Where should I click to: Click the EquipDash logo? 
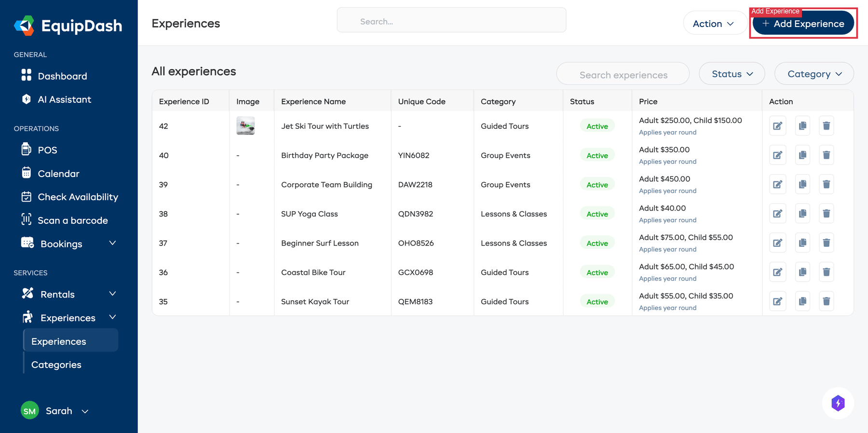(68, 26)
